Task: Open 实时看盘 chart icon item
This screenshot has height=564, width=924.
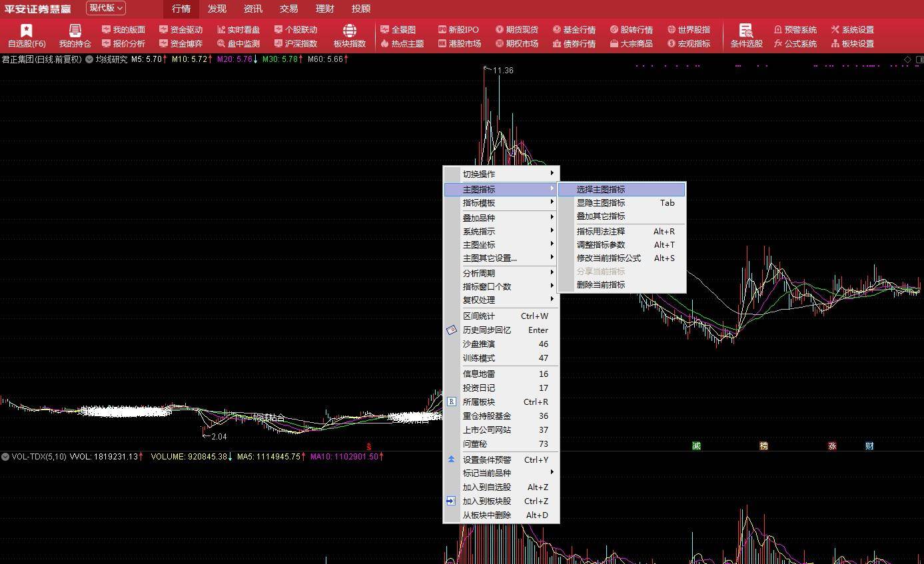Action: (238, 29)
